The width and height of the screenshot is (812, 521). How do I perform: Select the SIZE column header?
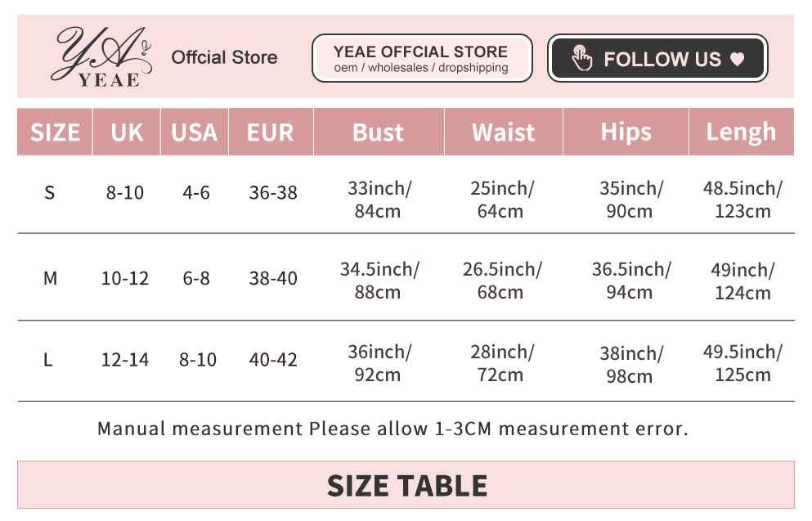pos(55,132)
